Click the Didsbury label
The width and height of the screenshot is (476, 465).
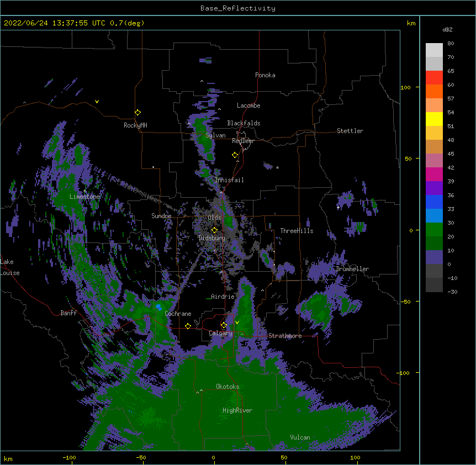tap(212, 238)
